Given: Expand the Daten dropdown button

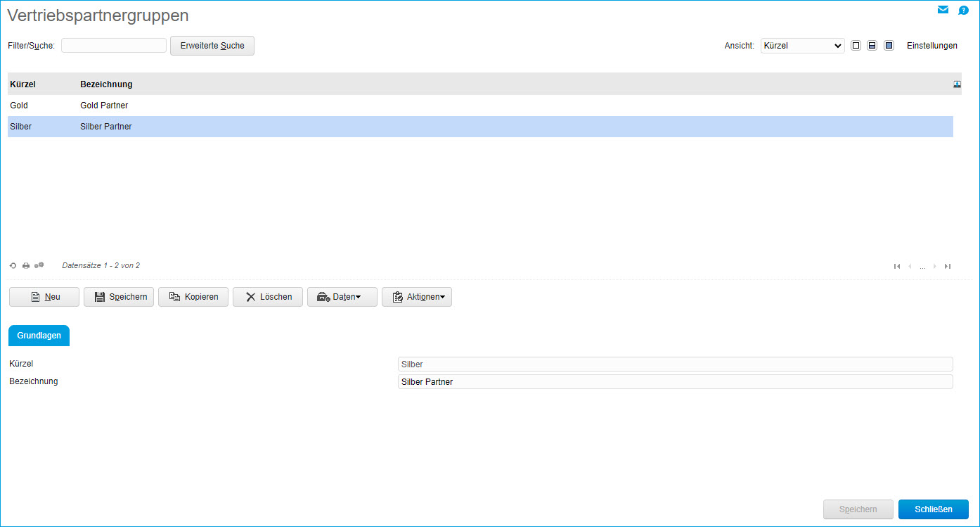Looking at the screenshot, I should pyautogui.click(x=342, y=297).
